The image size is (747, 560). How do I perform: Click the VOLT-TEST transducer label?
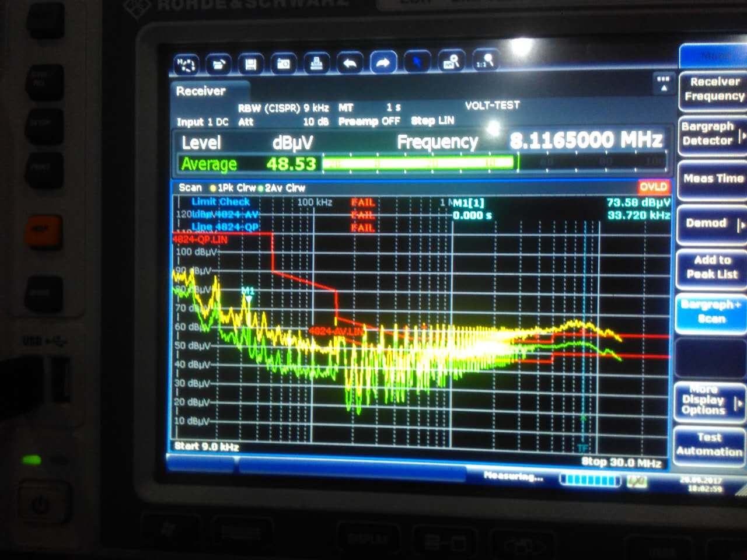pos(492,105)
